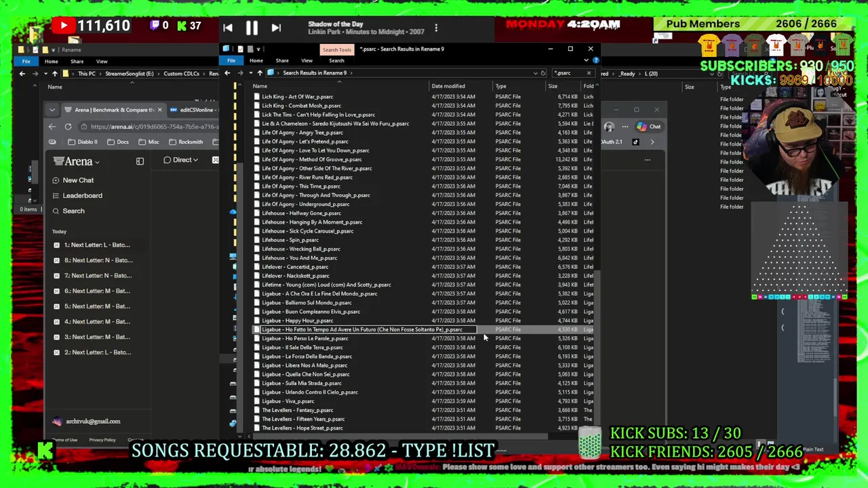Screen dimensions: 868x488
Task: Open Home tab in Search Results window
Action: 256,60
